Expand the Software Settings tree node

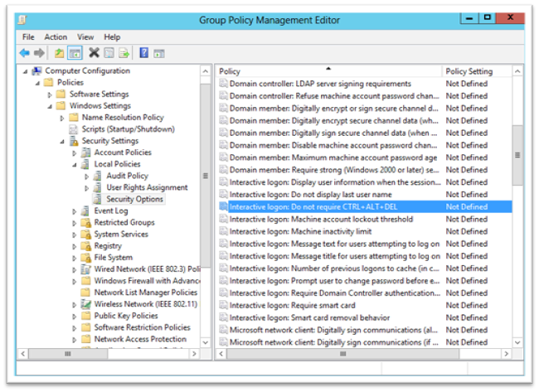(x=50, y=94)
